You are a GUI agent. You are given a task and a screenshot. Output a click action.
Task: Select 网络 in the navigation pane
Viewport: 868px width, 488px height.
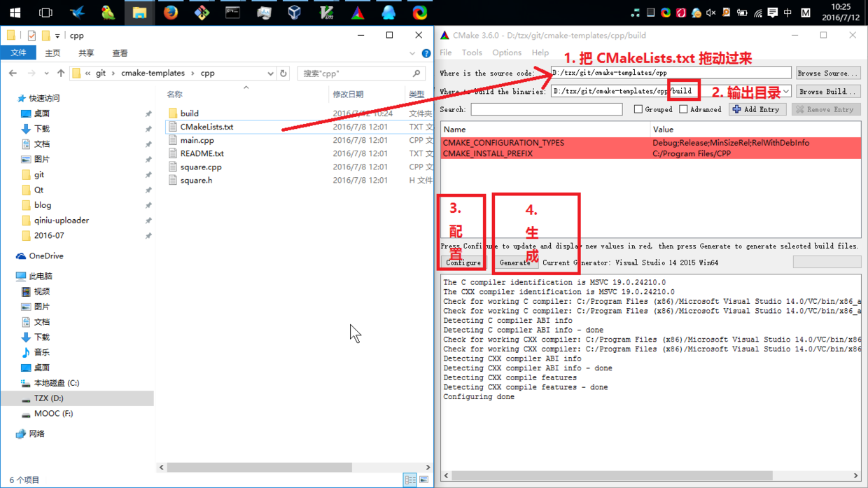click(37, 434)
